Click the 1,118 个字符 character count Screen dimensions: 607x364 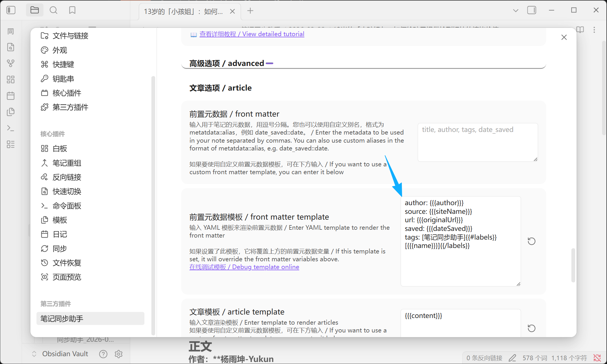569,358
